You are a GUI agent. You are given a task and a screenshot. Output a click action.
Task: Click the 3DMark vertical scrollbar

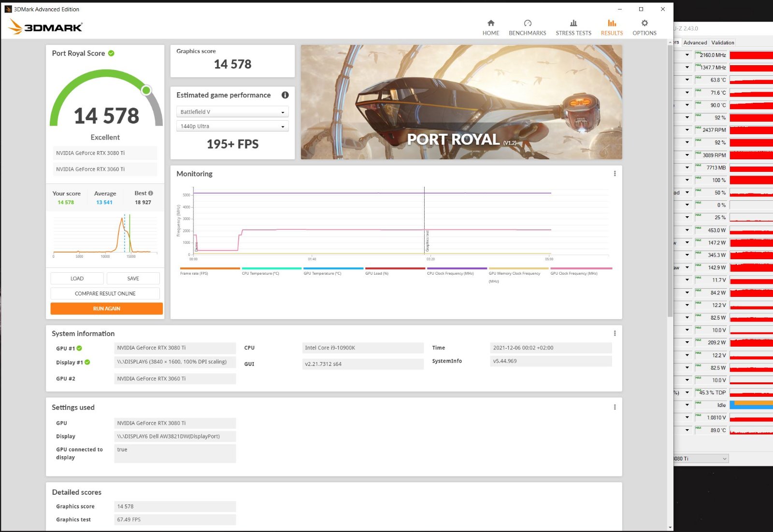coord(670,181)
